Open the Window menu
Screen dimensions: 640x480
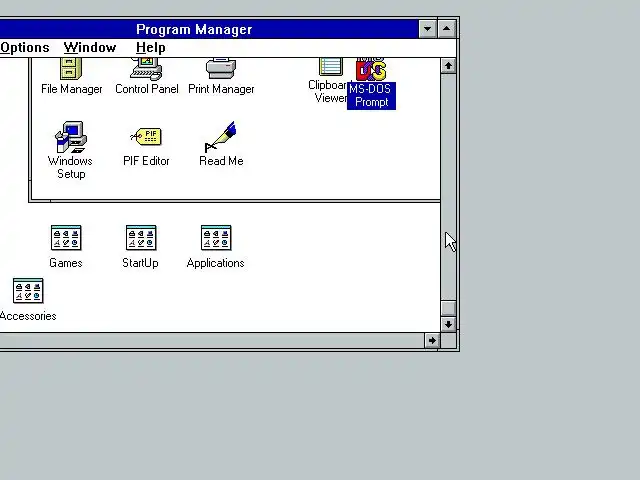pyautogui.click(x=90, y=48)
